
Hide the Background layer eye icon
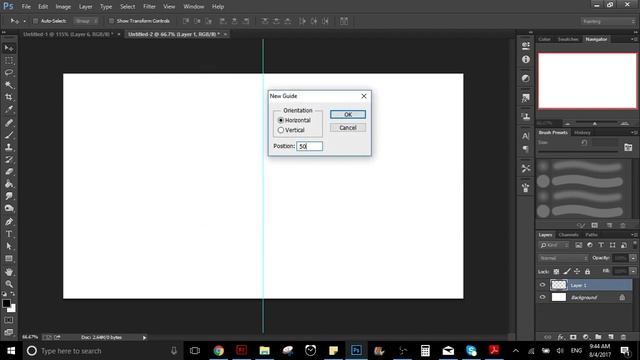[542, 297]
